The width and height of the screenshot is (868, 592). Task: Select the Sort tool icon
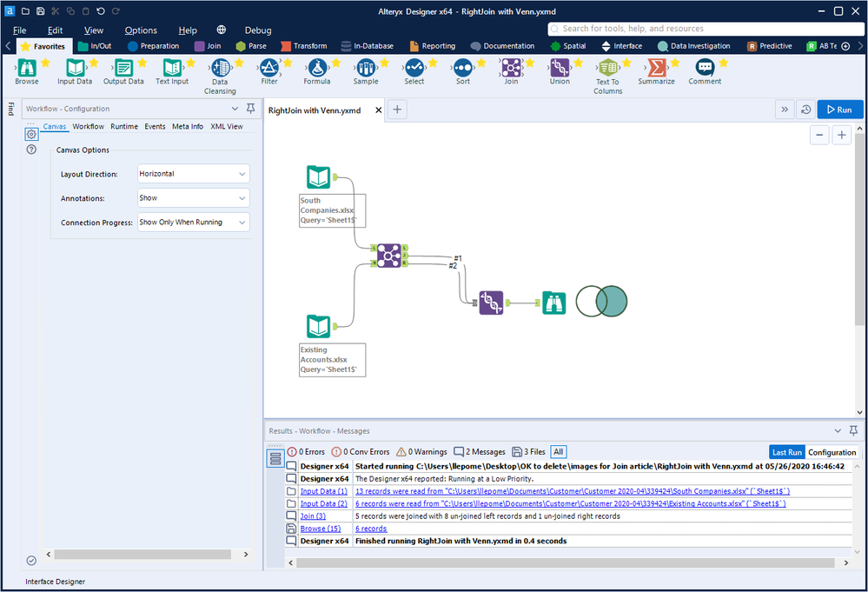click(463, 68)
